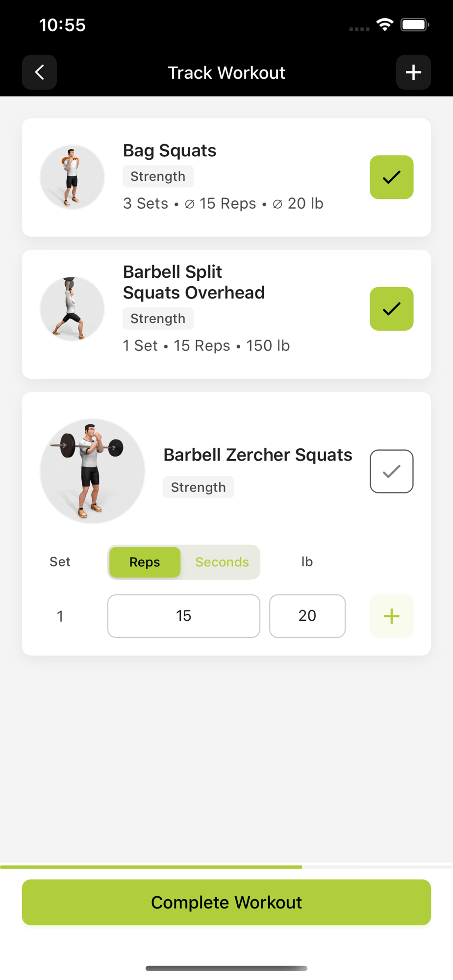Add exercise with top-right plus icon
The width and height of the screenshot is (453, 980).
(x=413, y=73)
